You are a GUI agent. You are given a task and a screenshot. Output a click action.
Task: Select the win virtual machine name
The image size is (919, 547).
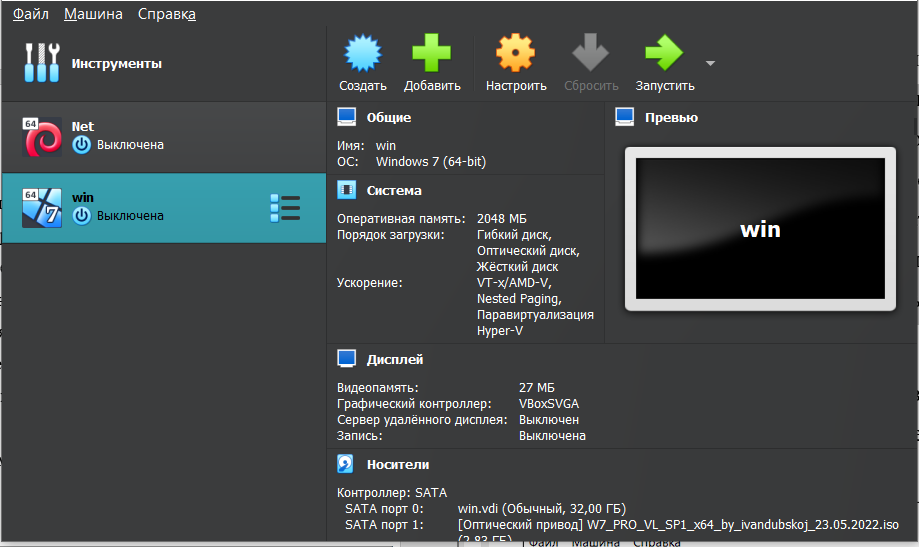(83, 198)
